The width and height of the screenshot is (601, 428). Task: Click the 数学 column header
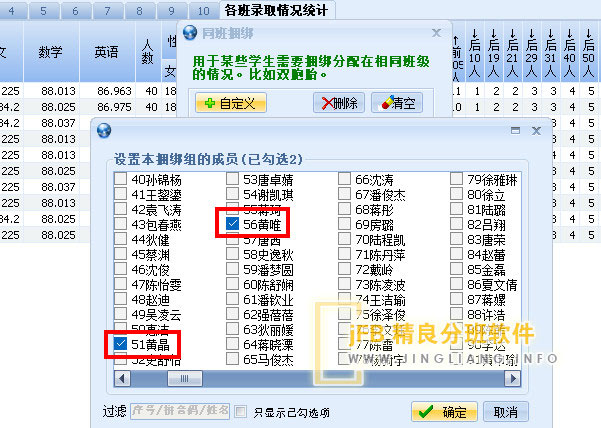point(51,52)
